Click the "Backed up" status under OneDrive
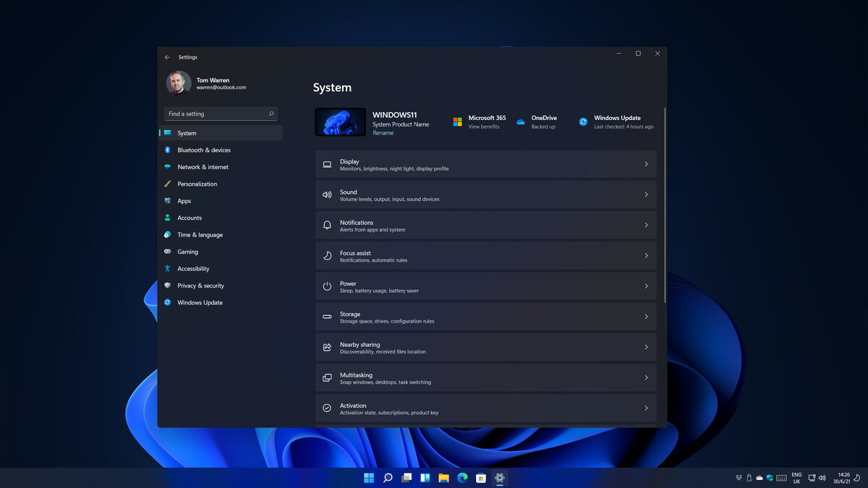The height and width of the screenshot is (488, 868). pyautogui.click(x=543, y=127)
